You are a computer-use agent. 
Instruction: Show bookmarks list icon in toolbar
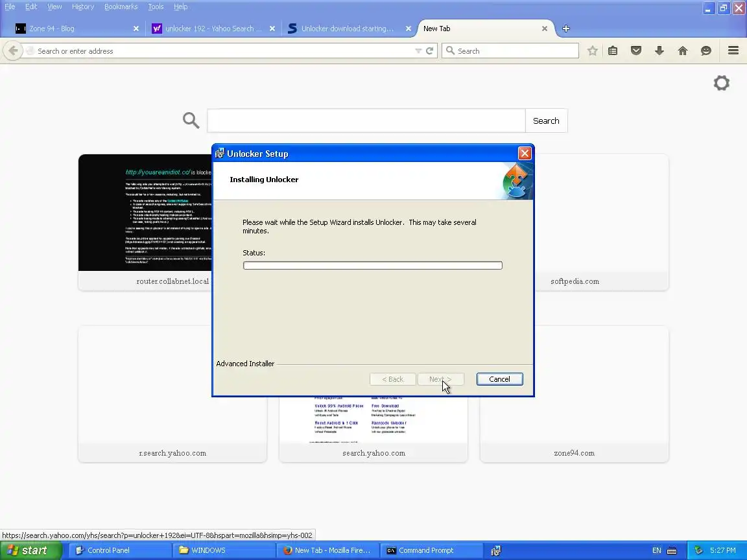point(613,51)
